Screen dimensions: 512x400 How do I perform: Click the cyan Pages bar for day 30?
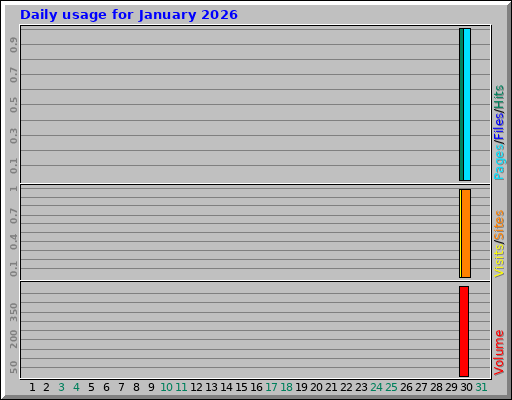coord(467,104)
